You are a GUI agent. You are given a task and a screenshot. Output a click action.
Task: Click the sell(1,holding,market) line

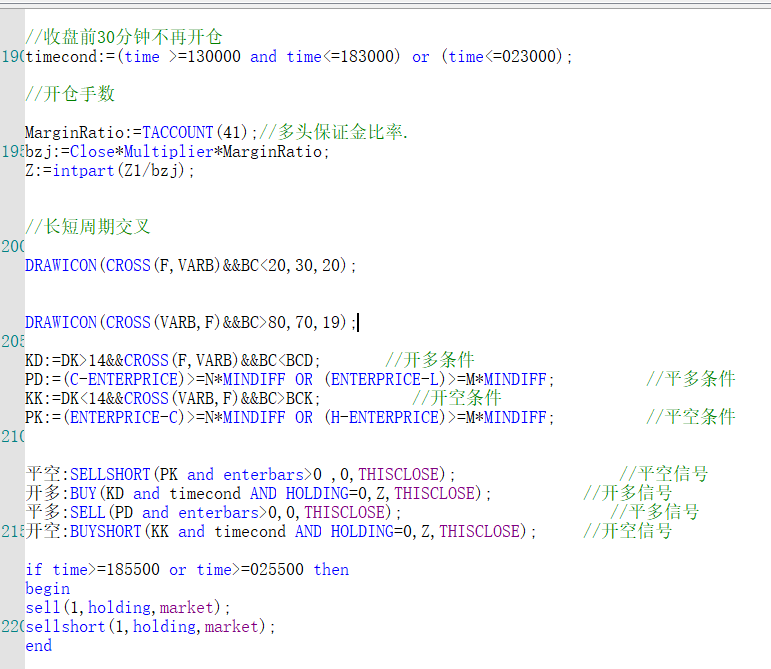tap(128, 608)
